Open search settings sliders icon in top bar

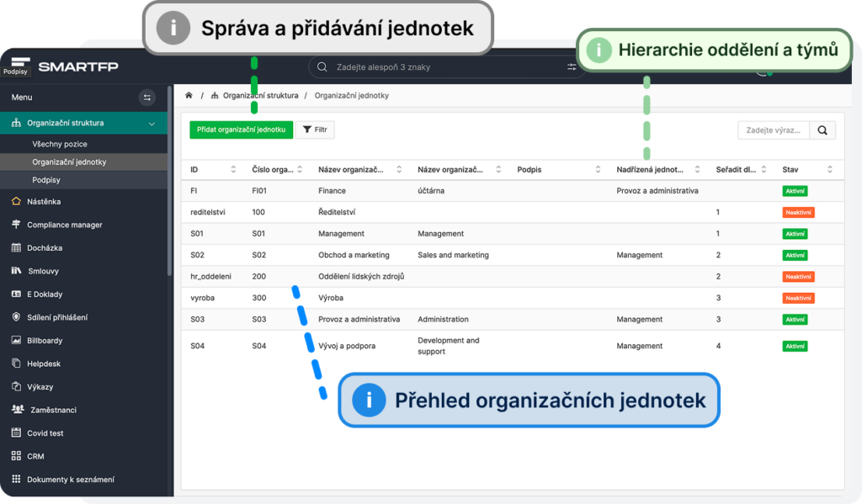pos(572,67)
